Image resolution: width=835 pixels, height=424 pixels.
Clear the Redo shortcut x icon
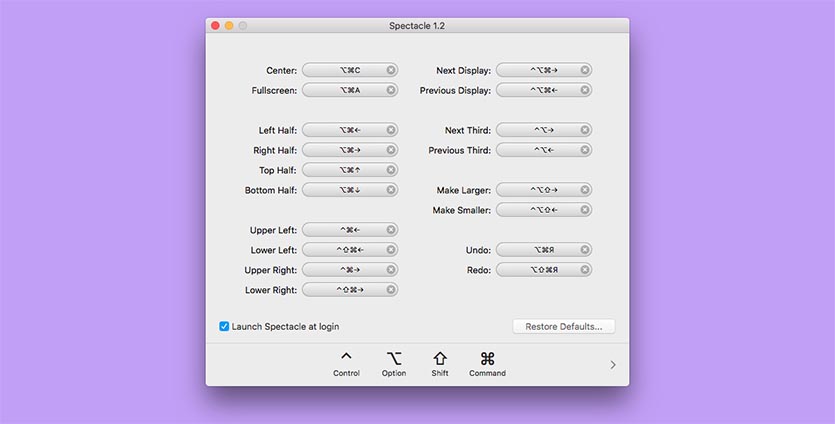pos(585,270)
